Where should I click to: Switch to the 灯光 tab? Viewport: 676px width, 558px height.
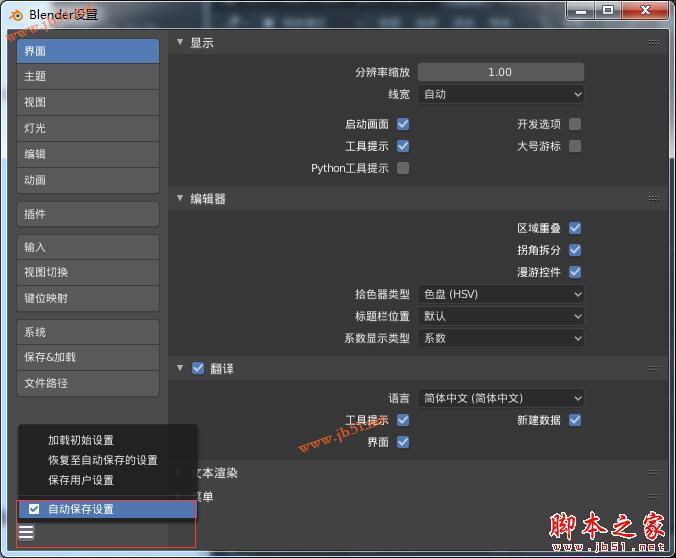pyautogui.click(x=88, y=128)
